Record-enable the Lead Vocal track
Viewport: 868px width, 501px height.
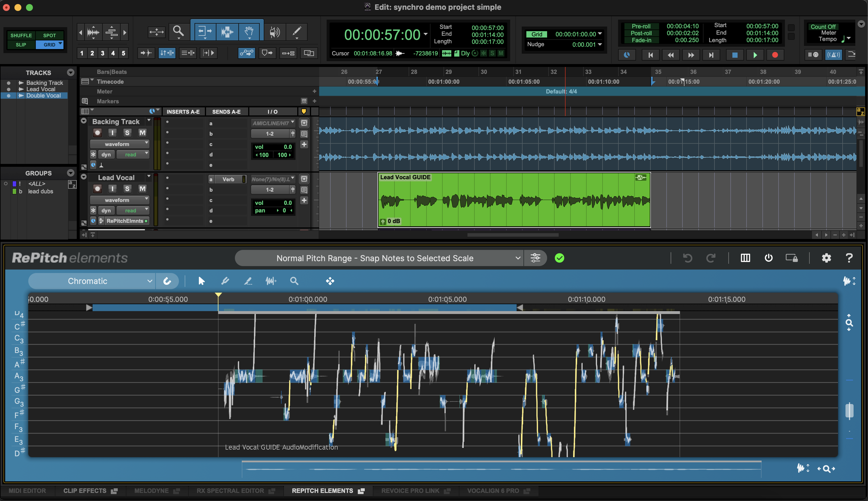tap(98, 188)
